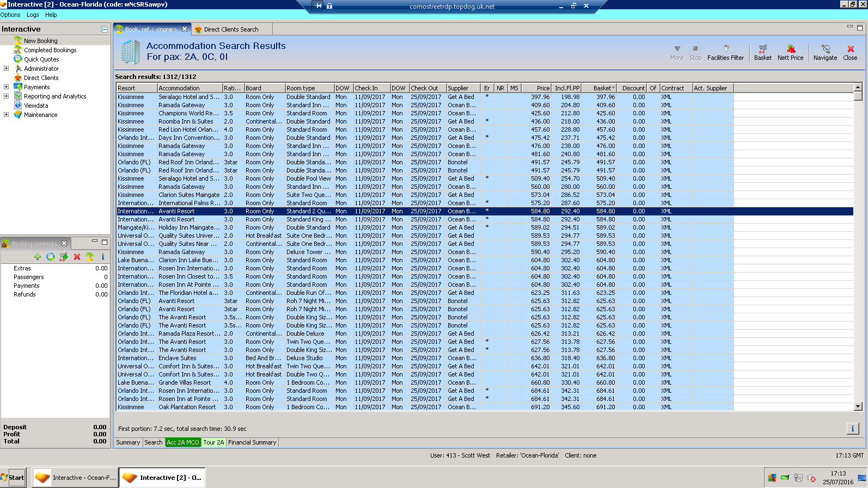Click the basket transfer cart icon

64,257
